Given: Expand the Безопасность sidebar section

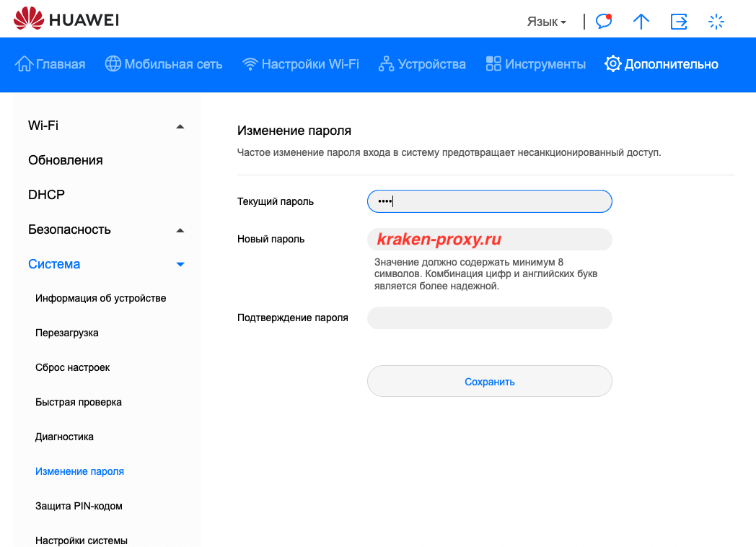Looking at the screenshot, I should click(x=180, y=230).
